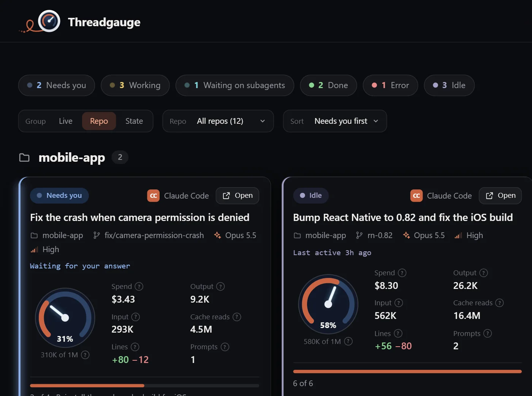Screen dimensions: 532x396
Task: Click the Last active 3h ago text
Action: 332,253
